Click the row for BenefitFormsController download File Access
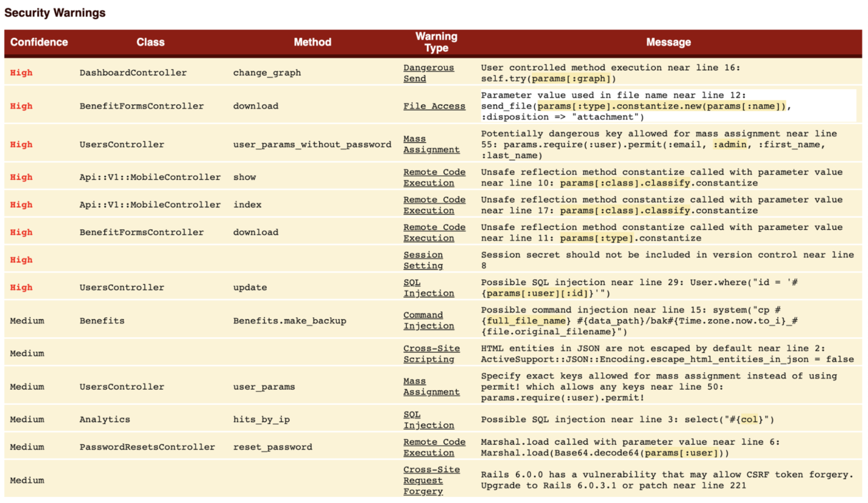This screenshot has height=503, width=868. click(244, 105)
